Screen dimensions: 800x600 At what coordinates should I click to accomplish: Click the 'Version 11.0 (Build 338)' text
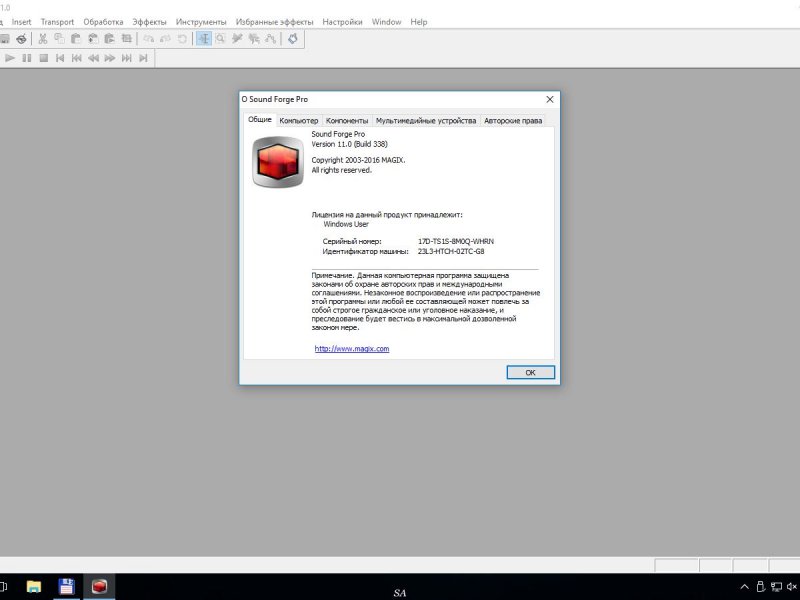click(x=349, y=144)
